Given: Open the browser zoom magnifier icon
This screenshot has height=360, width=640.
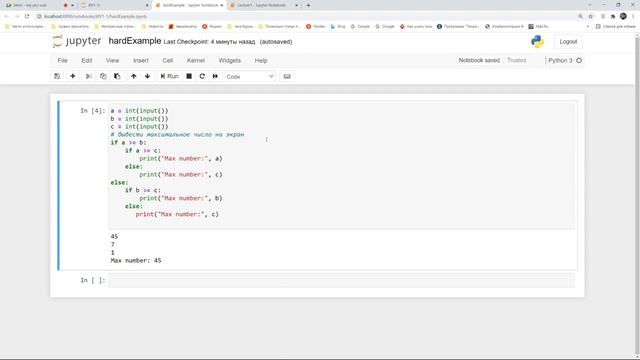Looking at the screenshot, I should (580, 16).
